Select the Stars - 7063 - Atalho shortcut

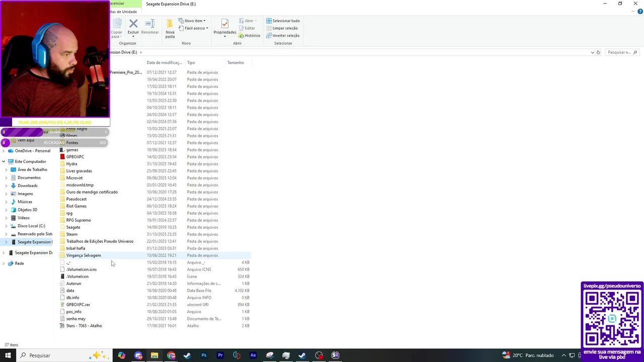(x=84, y=326)
